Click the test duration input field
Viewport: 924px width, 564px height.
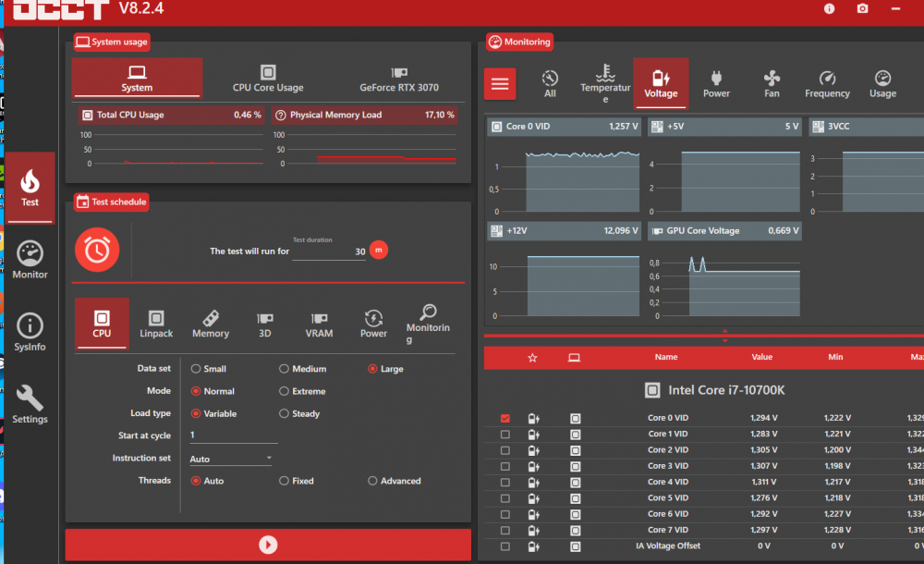(x=329, y=251)
